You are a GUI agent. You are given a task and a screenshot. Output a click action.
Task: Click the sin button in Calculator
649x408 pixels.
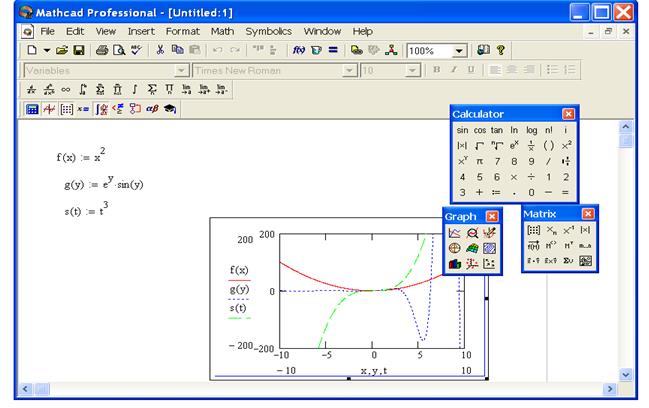(462, 130)
